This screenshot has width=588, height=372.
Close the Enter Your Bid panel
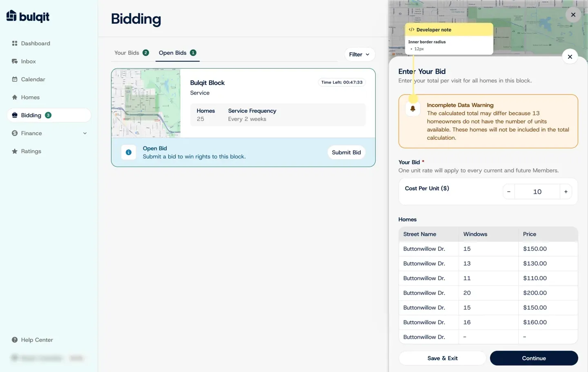570,57
